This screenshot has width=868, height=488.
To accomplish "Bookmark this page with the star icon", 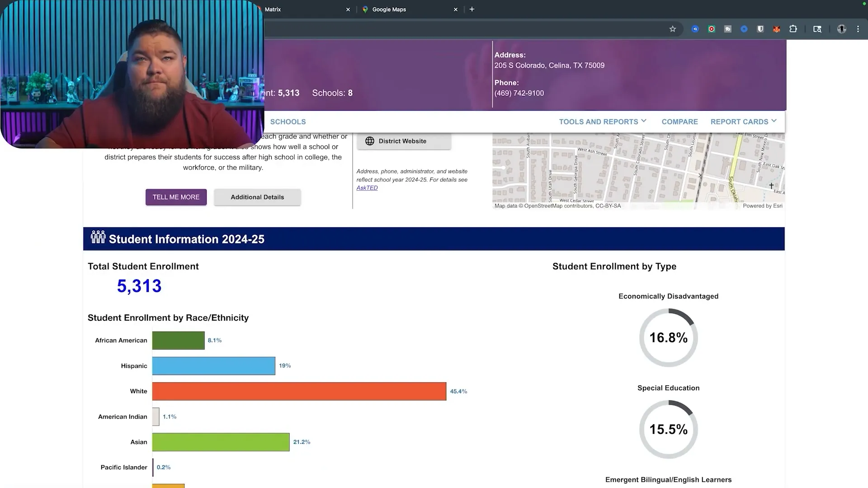I will [x=673, y=29].
